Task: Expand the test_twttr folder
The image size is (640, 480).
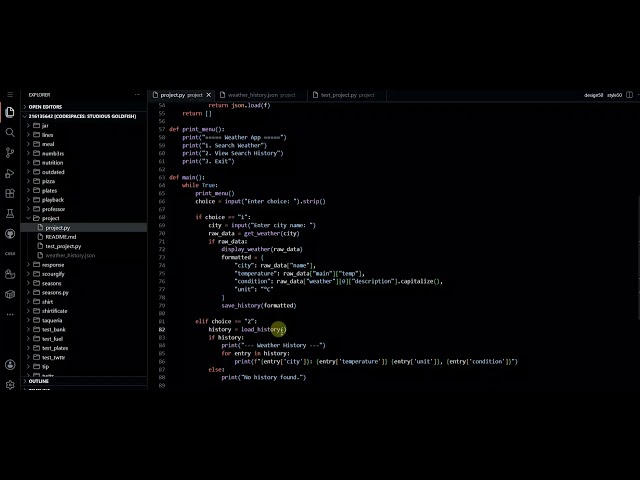Action: [x=84, y=358]
